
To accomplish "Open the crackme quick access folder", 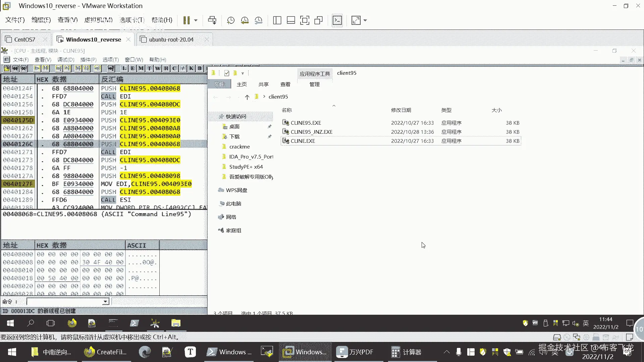I will [x=239, y=147].
